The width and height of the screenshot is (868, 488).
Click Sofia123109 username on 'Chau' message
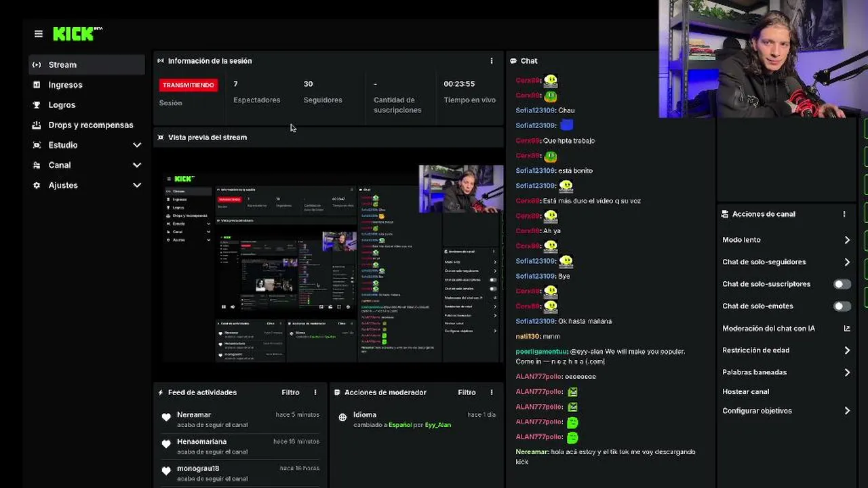click(x=536, y=110)
